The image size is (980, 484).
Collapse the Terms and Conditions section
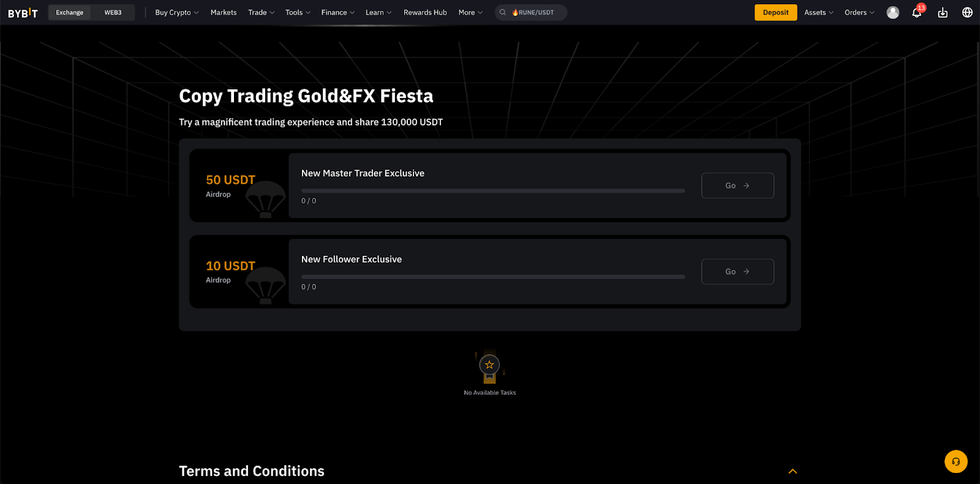793,471
